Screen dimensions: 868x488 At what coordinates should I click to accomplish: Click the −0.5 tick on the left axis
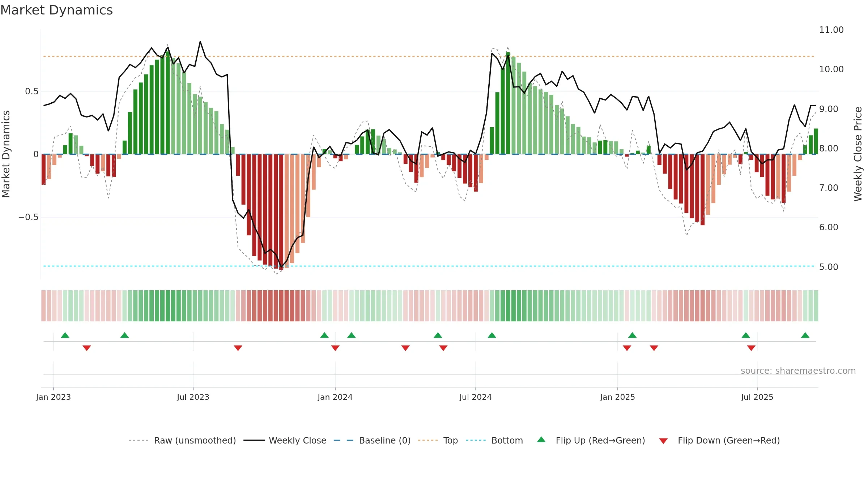point(28,217)
